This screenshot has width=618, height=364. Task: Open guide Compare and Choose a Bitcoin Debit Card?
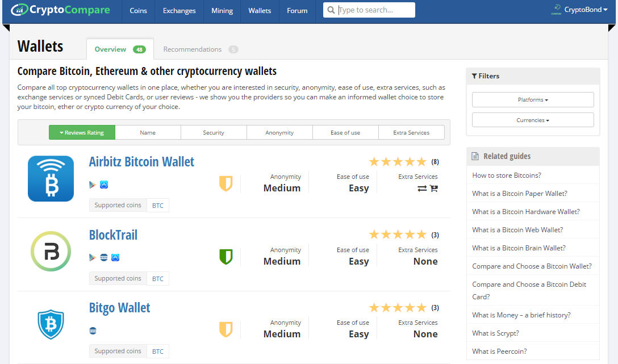click(529, 290)
